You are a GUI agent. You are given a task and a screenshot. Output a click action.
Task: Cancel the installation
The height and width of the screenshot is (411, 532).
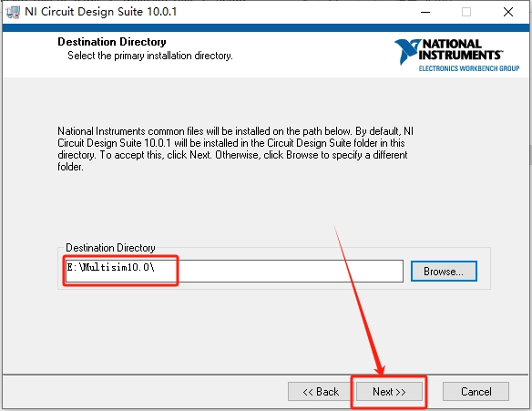click(476, 392)
